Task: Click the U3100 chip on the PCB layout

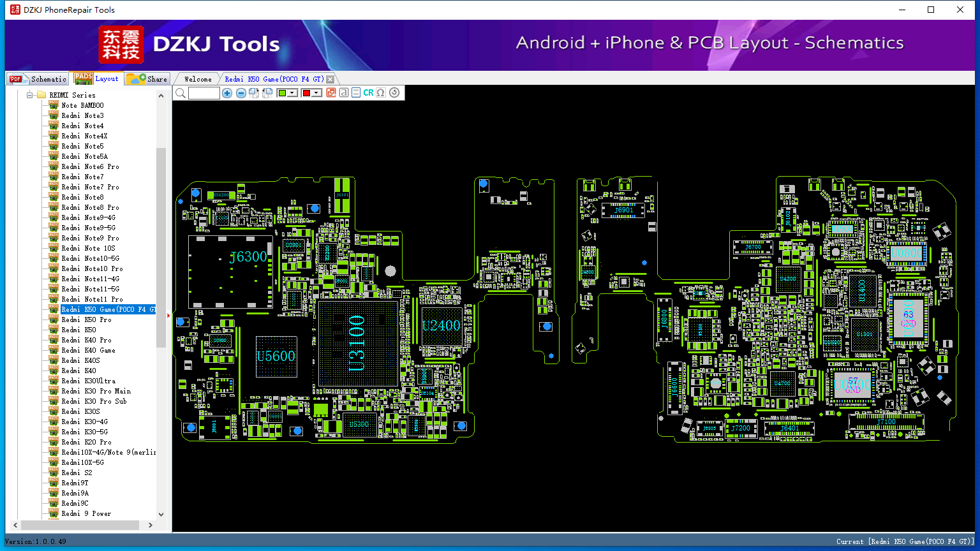Action: [x=357, y=343]
